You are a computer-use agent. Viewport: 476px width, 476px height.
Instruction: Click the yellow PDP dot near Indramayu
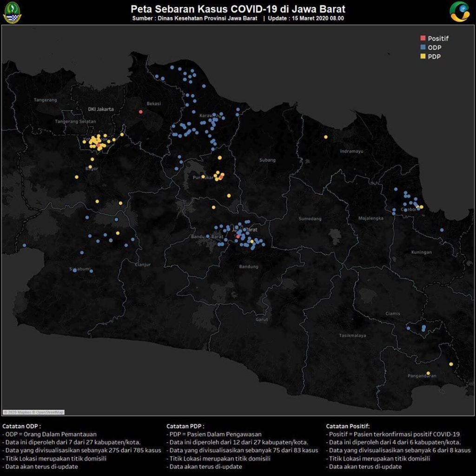click(326, 137)
